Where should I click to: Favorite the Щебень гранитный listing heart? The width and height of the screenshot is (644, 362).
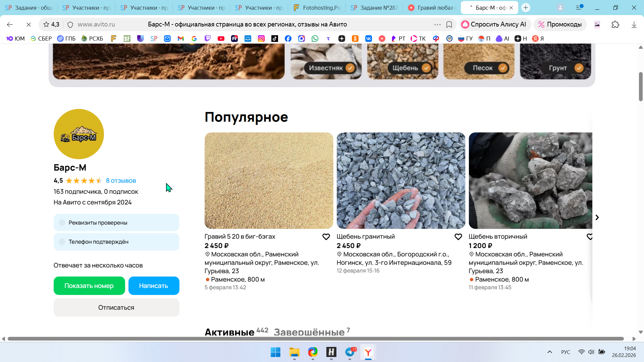(x=458, y=237)
